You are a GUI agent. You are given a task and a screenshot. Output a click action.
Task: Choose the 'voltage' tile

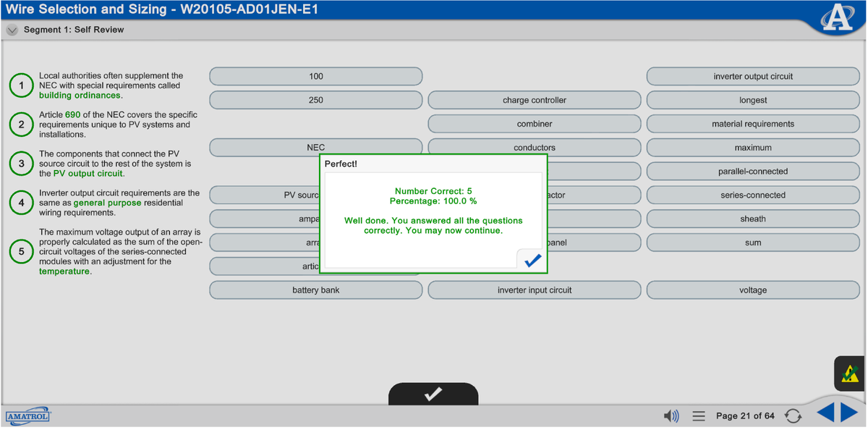pyautogui.click(x=753, y=290)
